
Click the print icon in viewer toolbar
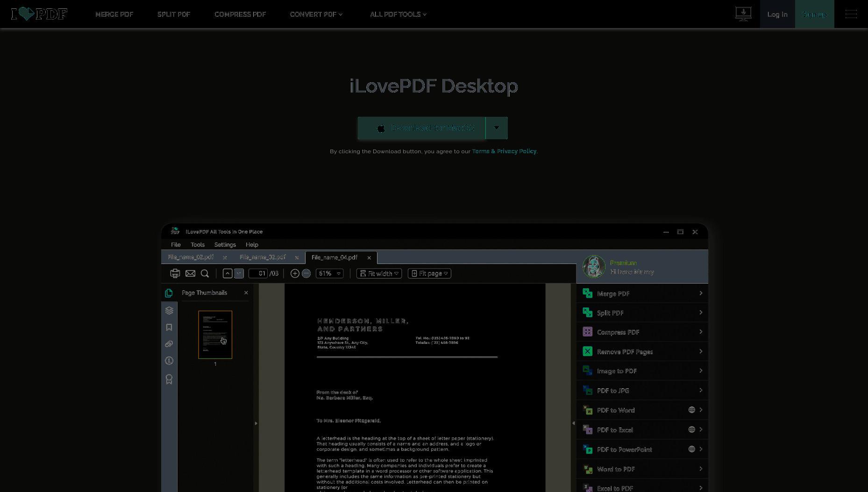[x=175, y=274]
